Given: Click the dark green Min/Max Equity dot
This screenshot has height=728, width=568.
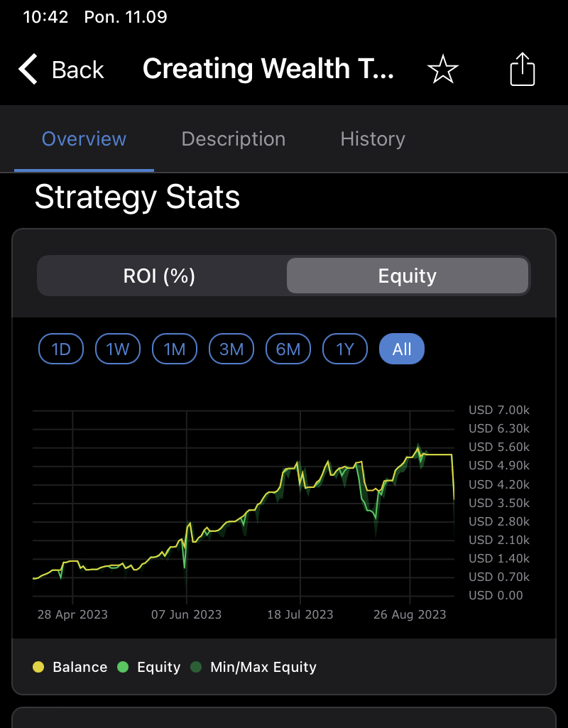Looking at the screenshot, I should (196, 667).
